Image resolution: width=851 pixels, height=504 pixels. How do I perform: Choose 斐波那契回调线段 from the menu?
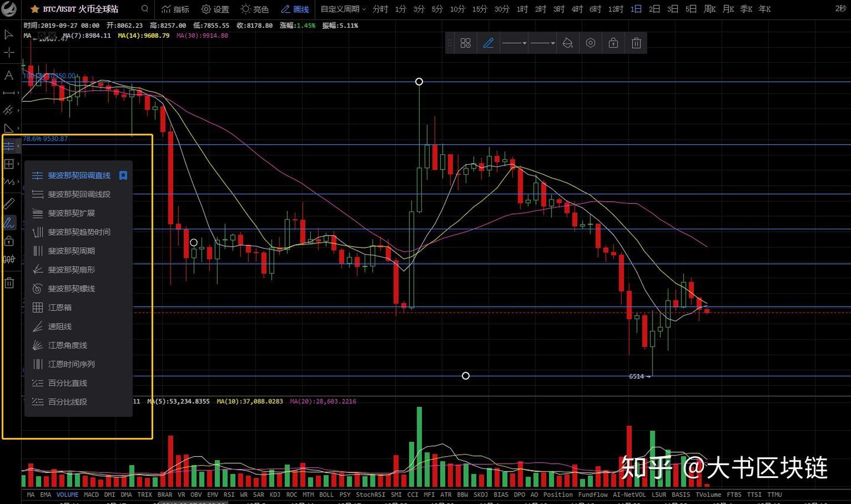point(79,194)
